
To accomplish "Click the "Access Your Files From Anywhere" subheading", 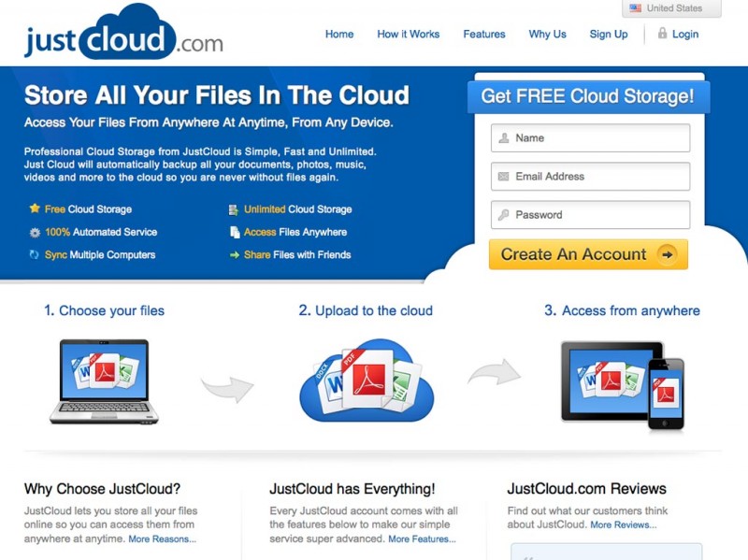I will [x=209, y=123].
